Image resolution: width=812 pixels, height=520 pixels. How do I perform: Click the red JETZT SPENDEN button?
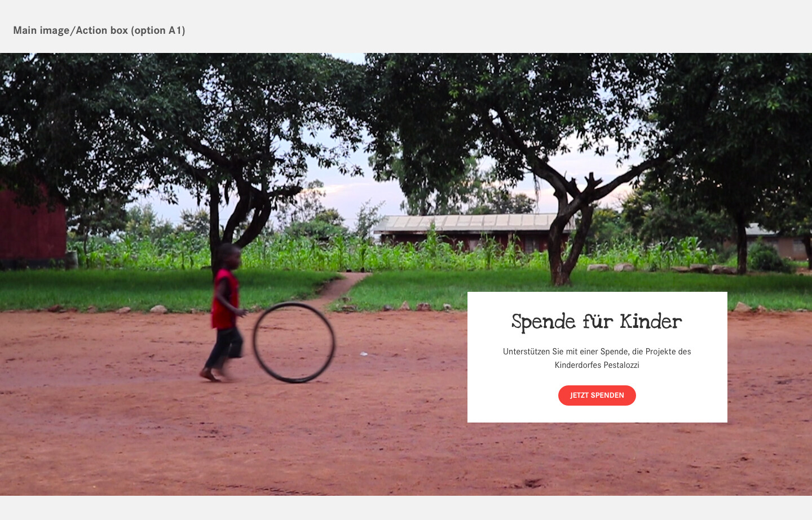pyautogui.click(x=597, y=395)
